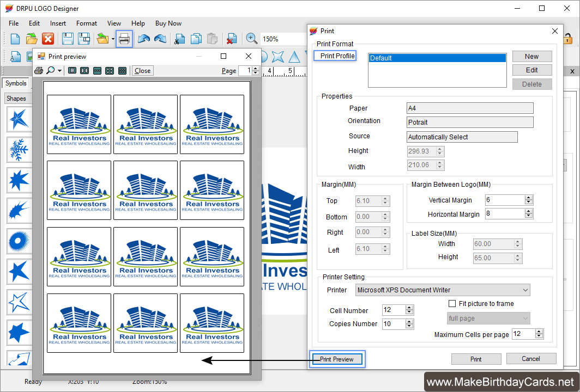Click the Cell Number input field

tap(394, 310)
